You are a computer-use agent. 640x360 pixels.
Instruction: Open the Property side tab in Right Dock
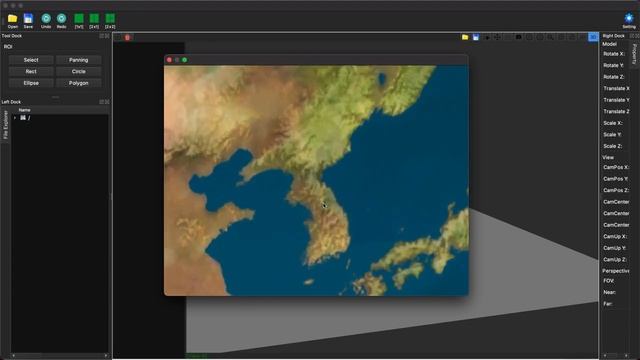click(x=634, y=54)
